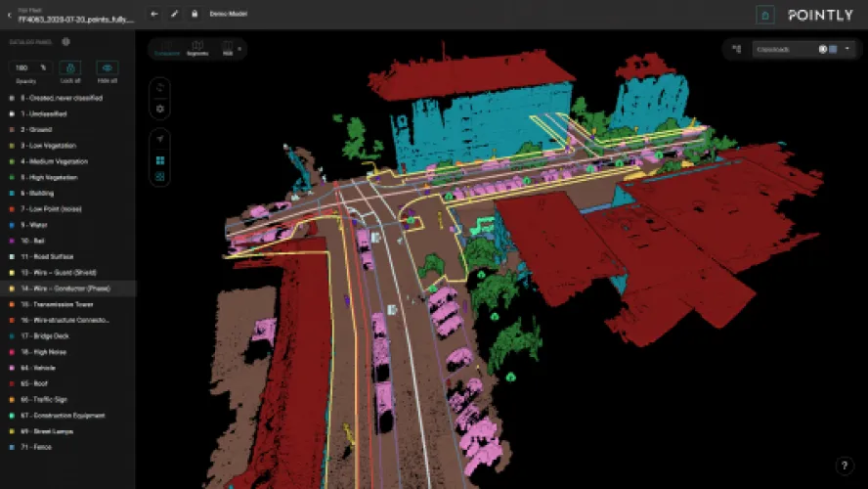Image resolution: width=868 pixels, height=489 pixels.
Task: Click the rotate view icon in viewport toolbar
Action: click(x=160, y=87)
